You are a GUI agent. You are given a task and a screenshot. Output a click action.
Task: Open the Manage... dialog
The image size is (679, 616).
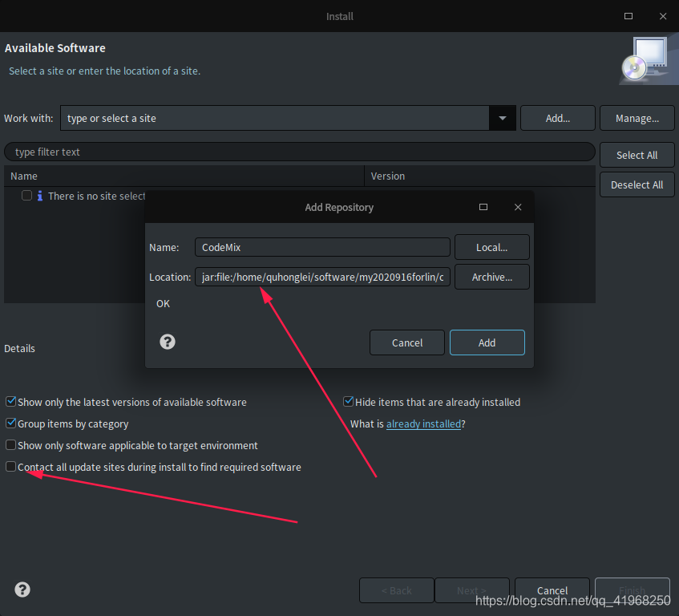(x=637, y=118)
